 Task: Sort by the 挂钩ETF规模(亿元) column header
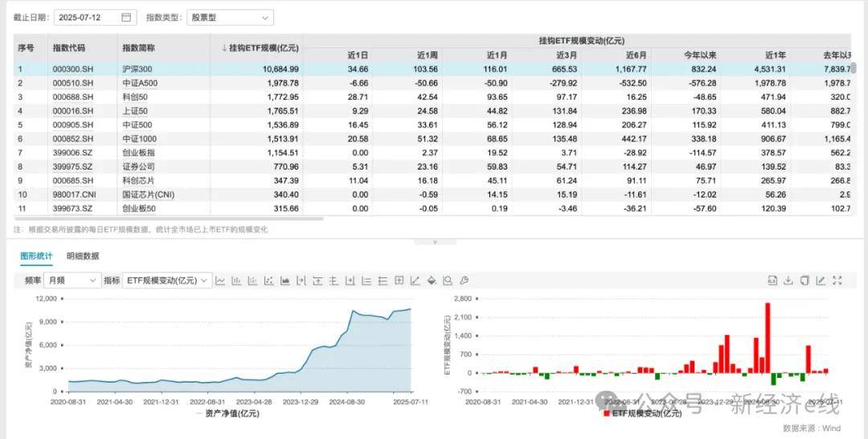point(260,48)
